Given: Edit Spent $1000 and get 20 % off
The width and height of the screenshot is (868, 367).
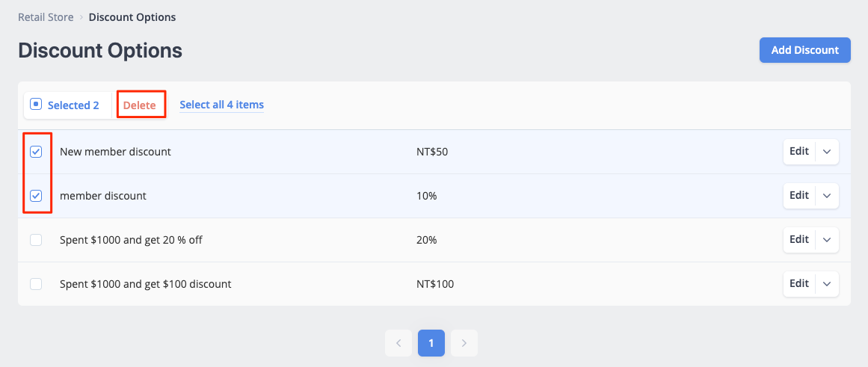Looking at the screenshot, I should (799, 240).
